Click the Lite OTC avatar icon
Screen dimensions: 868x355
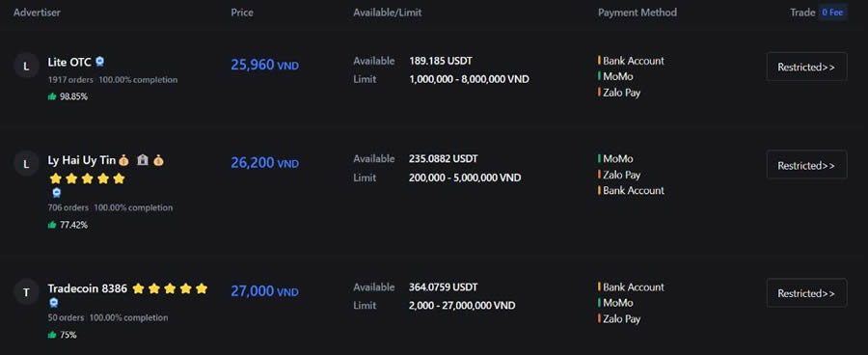(26, 67)
